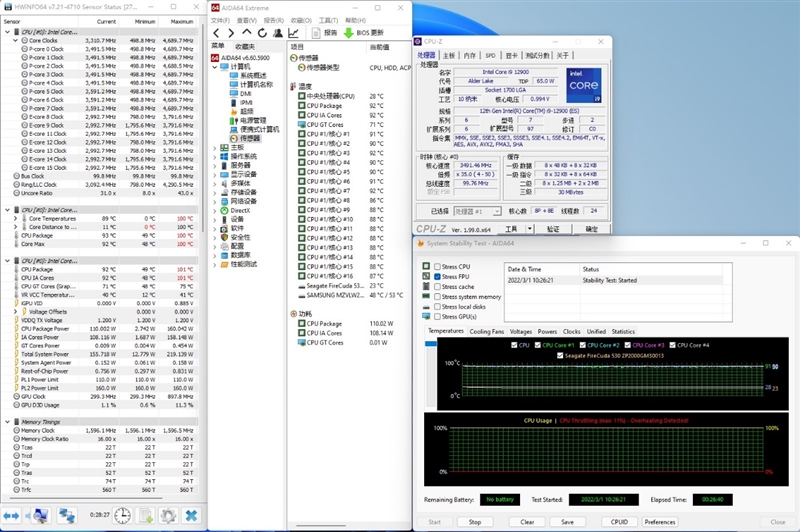The height and width of the screenshot is (532, 800).
Task: Open processor selection dropdown in CPU-Z
Action: coord(497,211)
